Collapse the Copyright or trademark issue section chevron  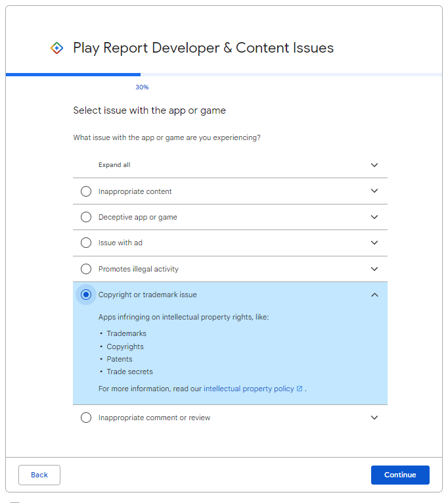pyautogui.click(x=374, y=295)
